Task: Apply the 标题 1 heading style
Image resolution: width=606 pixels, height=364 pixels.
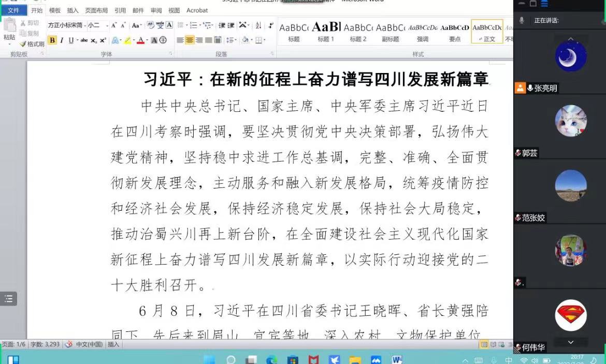Action: tap(326, 32)
